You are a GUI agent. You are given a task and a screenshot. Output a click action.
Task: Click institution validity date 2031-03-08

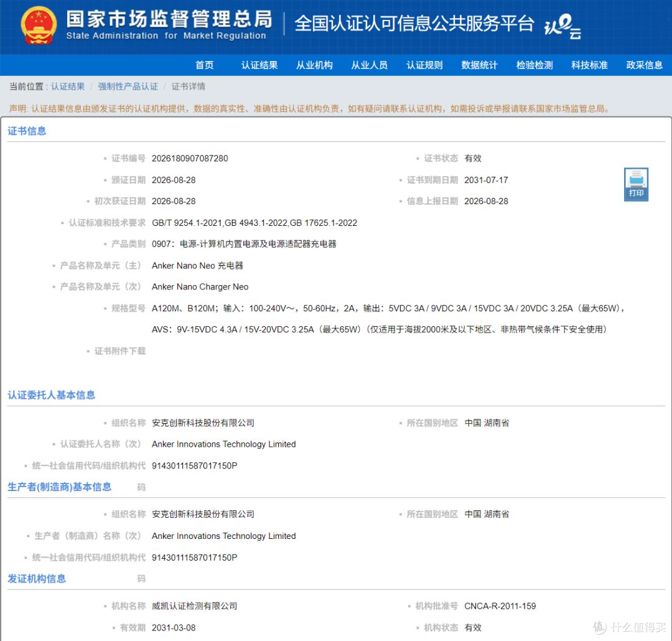pos(174,628)
